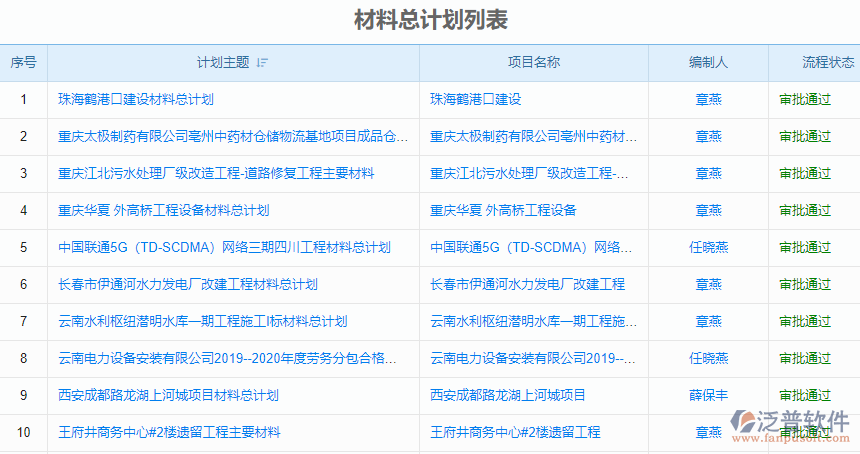Open project 王府井商务中心#2楼遗留工程
The image size is (860, 454).
[x=515, y=433]
